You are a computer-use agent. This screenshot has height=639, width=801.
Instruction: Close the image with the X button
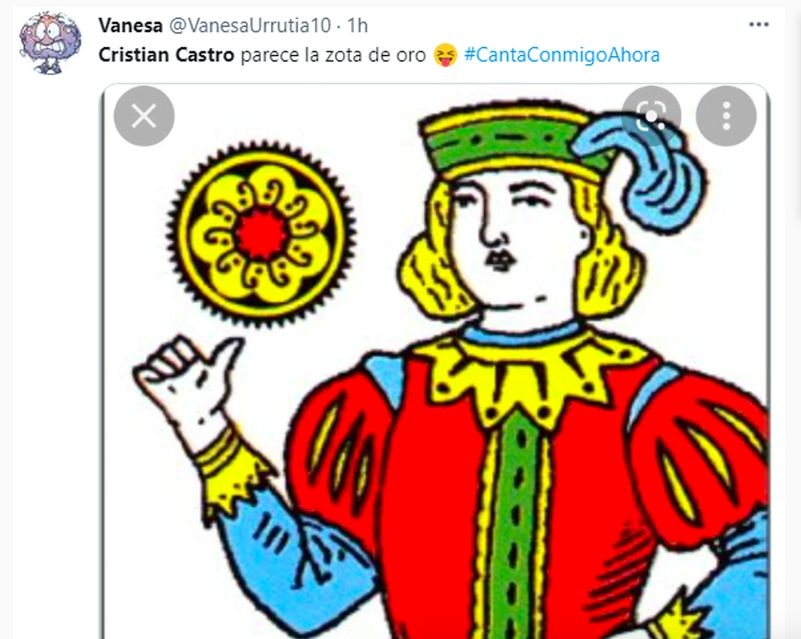pos(144,116)
